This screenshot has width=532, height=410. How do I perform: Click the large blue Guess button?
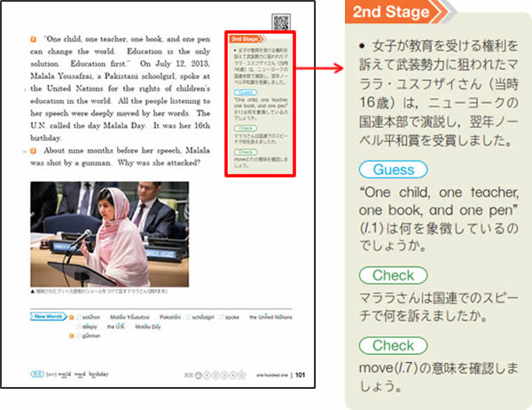point(393,170)
